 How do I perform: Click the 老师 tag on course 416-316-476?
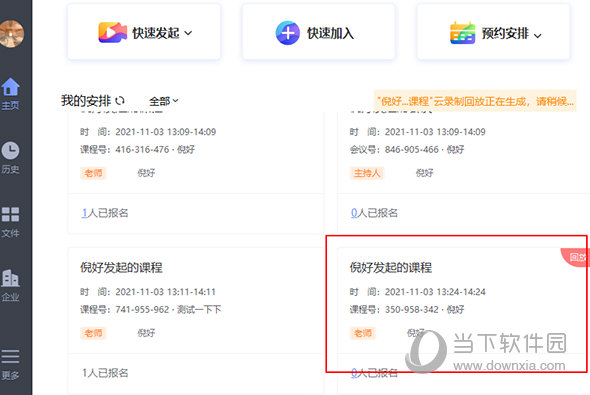[93, 173]
